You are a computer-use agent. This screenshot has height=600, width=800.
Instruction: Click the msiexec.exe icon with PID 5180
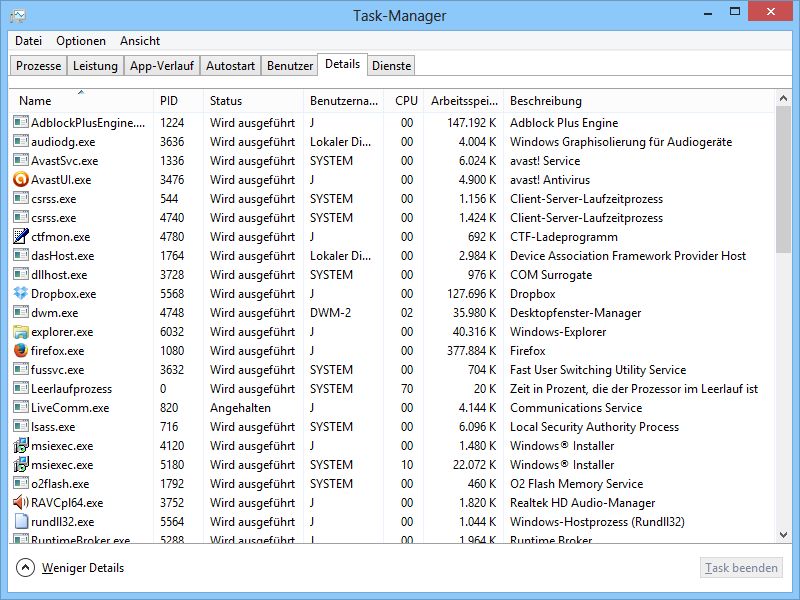pos(20,464)
